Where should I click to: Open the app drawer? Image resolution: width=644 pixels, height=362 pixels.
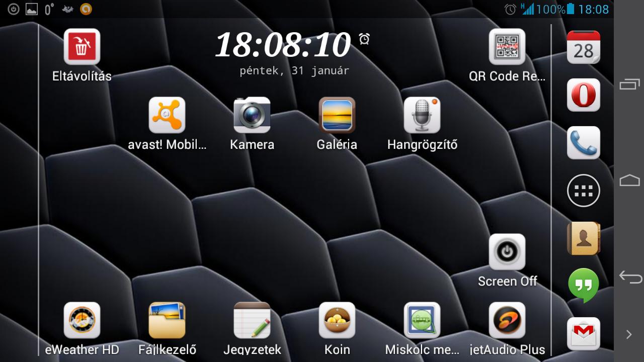tap(584, 191)
